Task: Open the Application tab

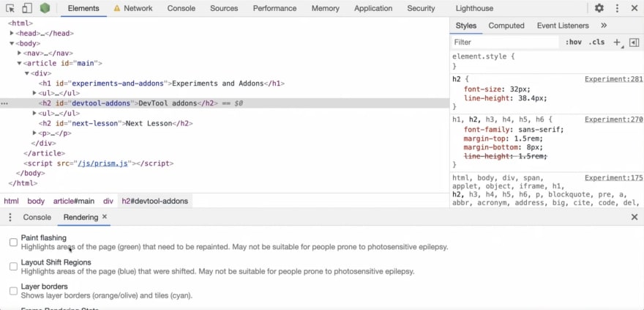Action: pyautogui.click(x=373, y=8)
